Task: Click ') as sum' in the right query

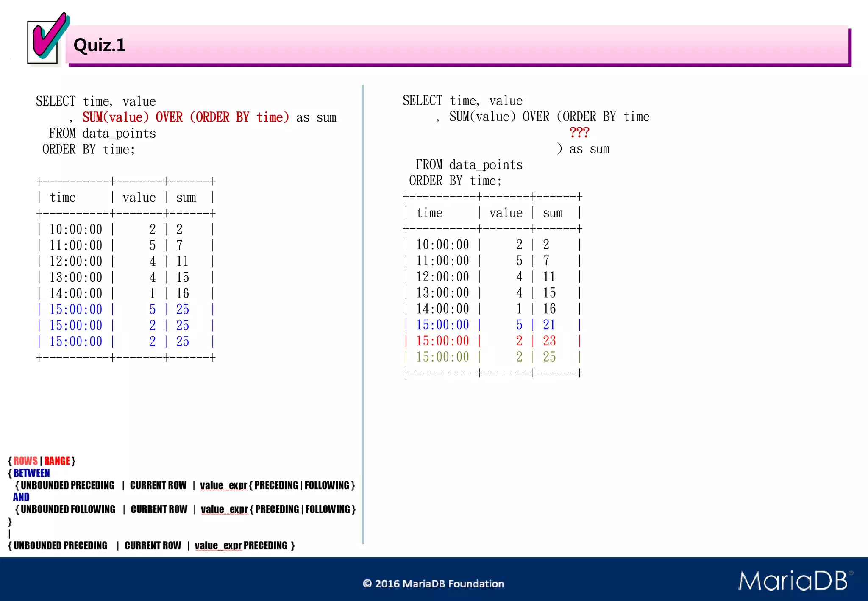Action: (583, 149)
